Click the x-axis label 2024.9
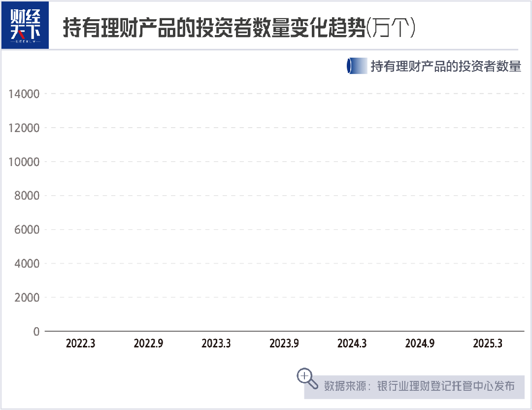Image resolution: width=532 pixels, height=410 pixels. [420, 343]
